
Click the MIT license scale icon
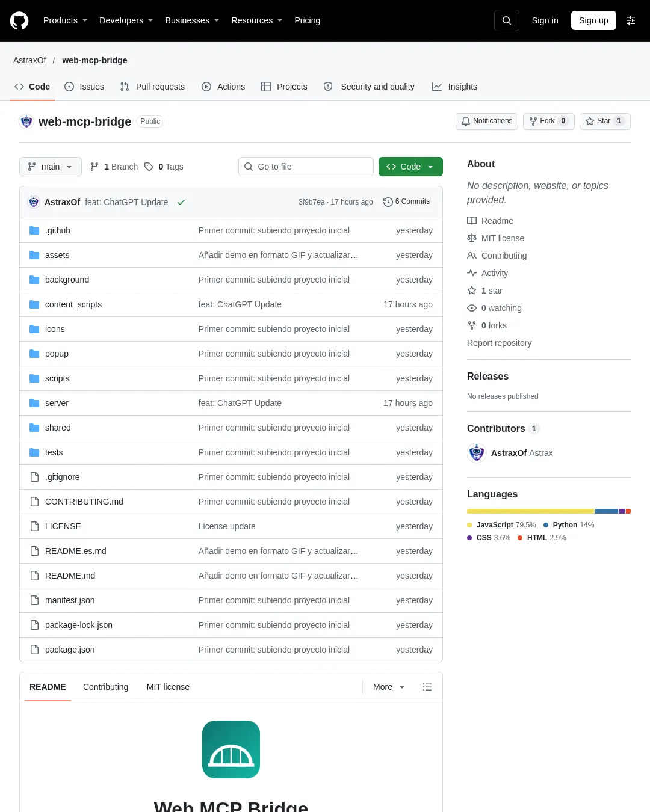(472, 238)
